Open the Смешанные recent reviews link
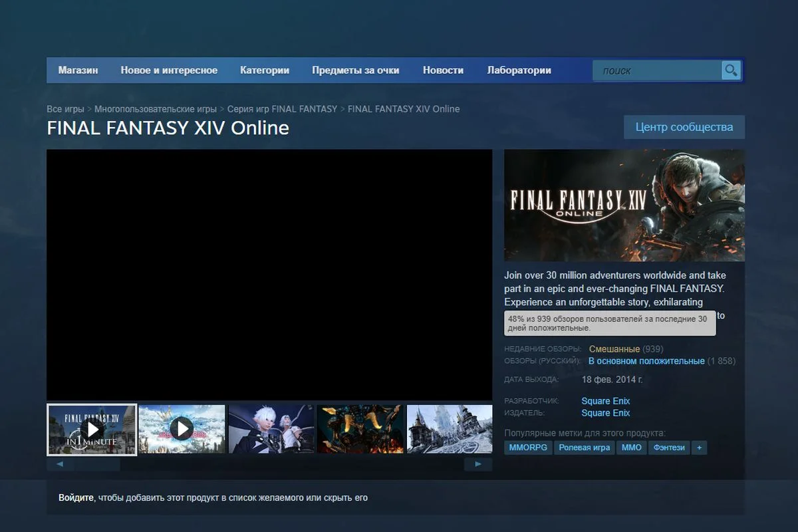The image size is (798, 532). (x=612, y=348)
